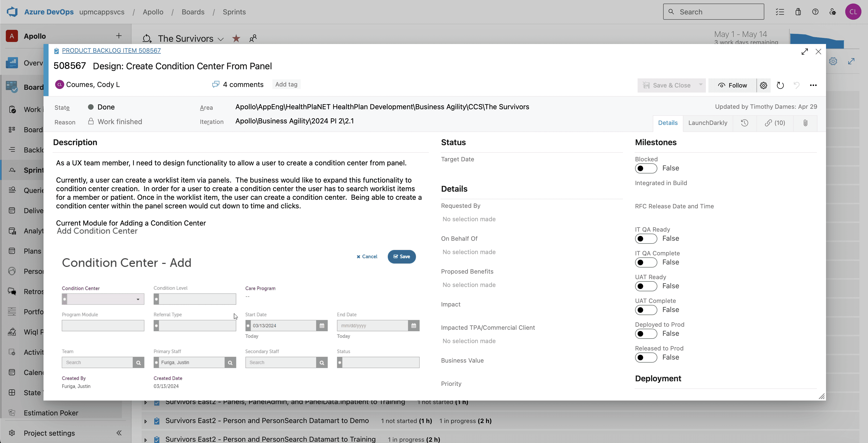868x443 pixels.
Task: Open the more actions ellipsis menu
Action: coord(813,85)
